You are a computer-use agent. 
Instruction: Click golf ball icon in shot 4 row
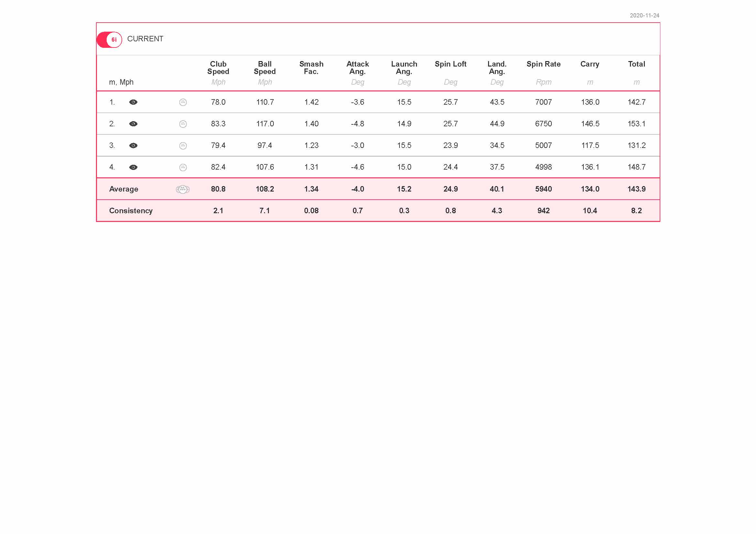pos(183,167)
